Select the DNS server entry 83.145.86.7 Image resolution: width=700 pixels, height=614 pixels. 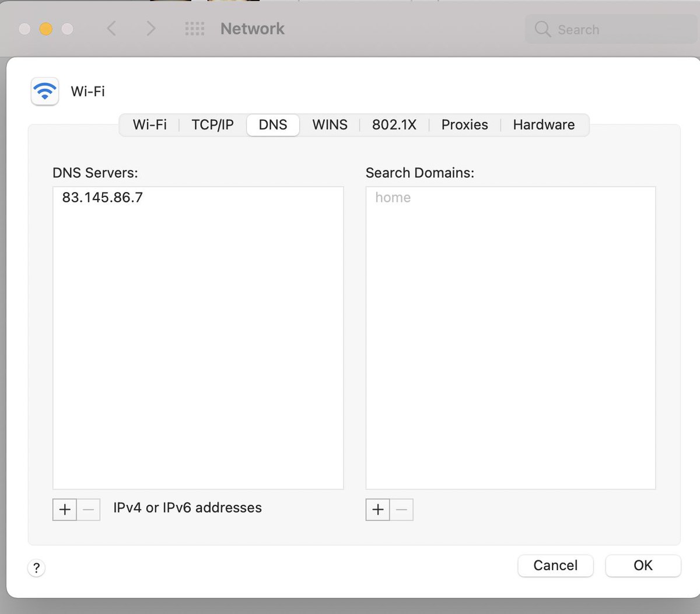pos(198,197)
